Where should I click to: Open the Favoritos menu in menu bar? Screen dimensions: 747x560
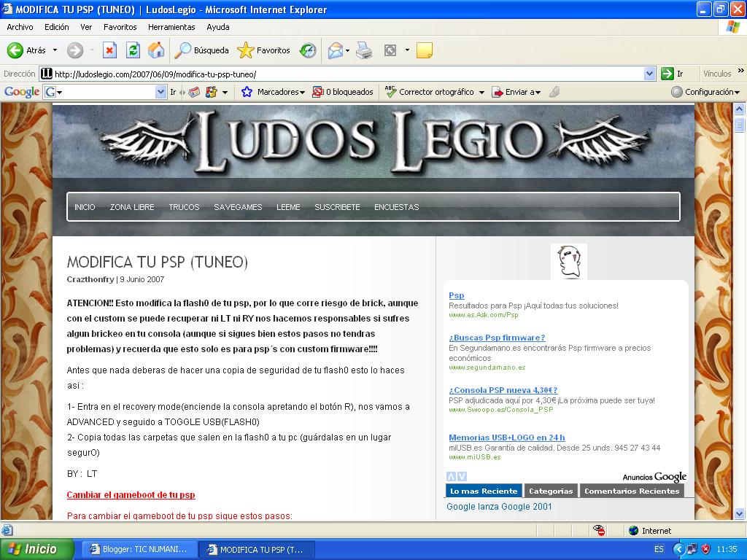120,27
